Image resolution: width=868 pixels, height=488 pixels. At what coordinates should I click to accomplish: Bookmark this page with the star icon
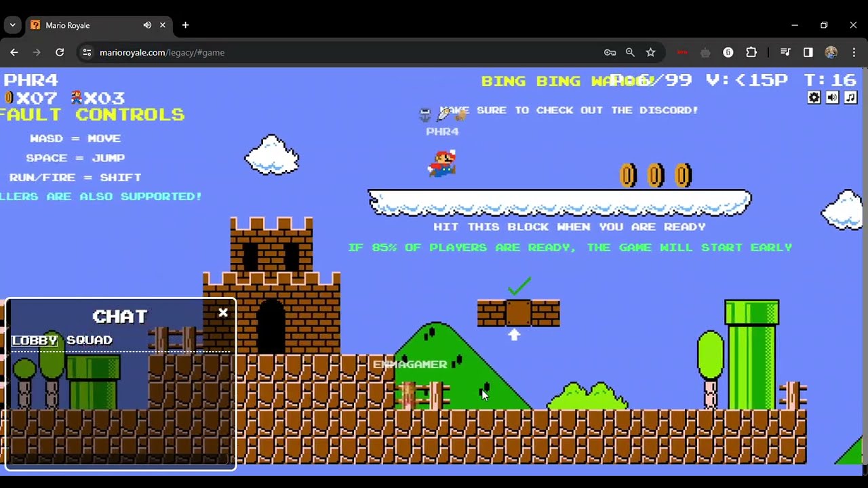(651, 52)
